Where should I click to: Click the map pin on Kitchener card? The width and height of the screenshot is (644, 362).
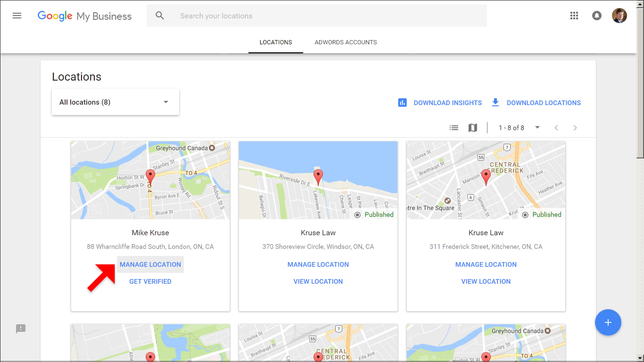tap(486, 177)
